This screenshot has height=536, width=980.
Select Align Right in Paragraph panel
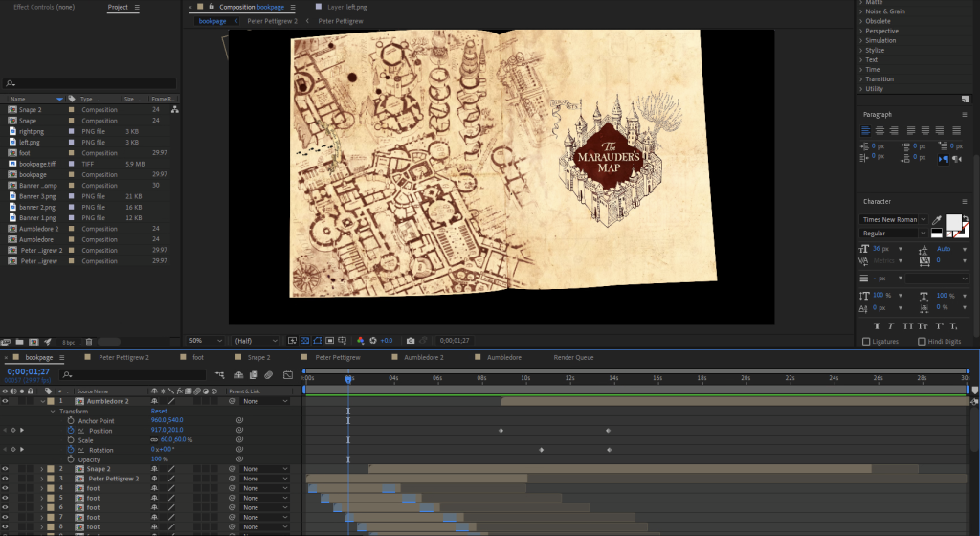894,130
